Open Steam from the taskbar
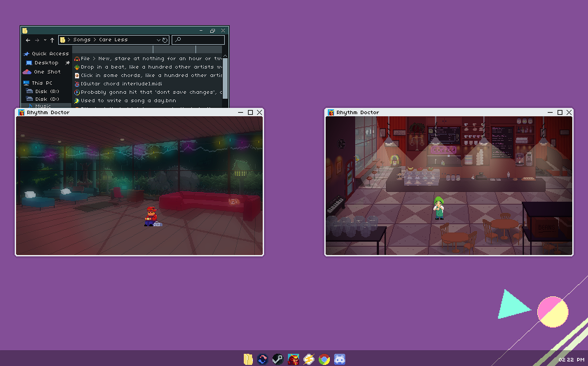Viewport: 588px width, 366px height. click(278, 359)
